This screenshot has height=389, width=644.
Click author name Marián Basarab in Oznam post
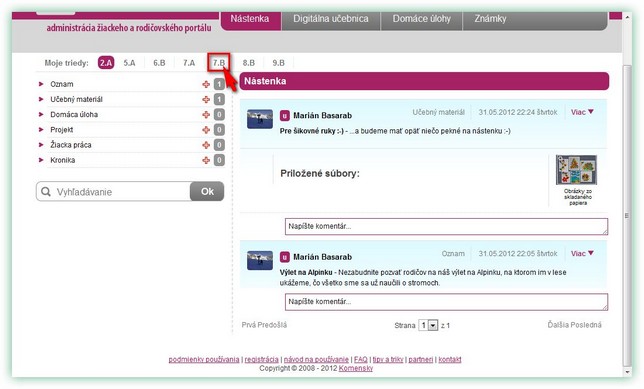point(322,257)
